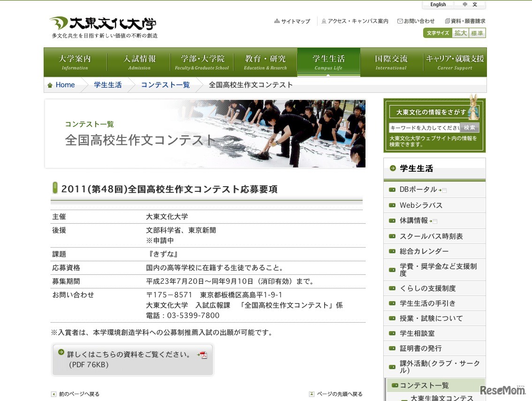Click the サイトマップ sitemap icon
Screen dimensions: 532x401
click(276, 21)
